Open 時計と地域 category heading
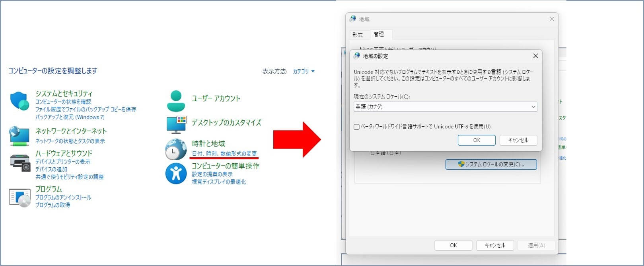The image size is (644, 266). coord(208,144)
